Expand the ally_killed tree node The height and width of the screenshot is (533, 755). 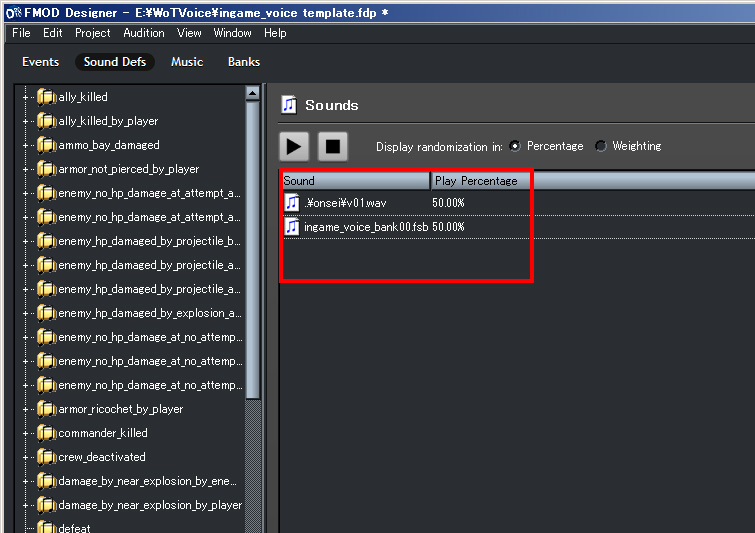pos(26,97)
